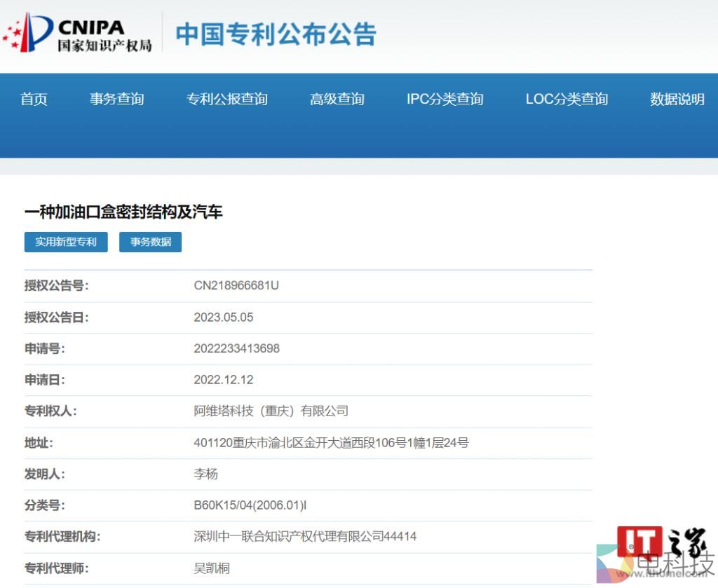This screenshot has width=718, height=588.
Task: Navigate to LOC分类查询
Action: (567, 100)
